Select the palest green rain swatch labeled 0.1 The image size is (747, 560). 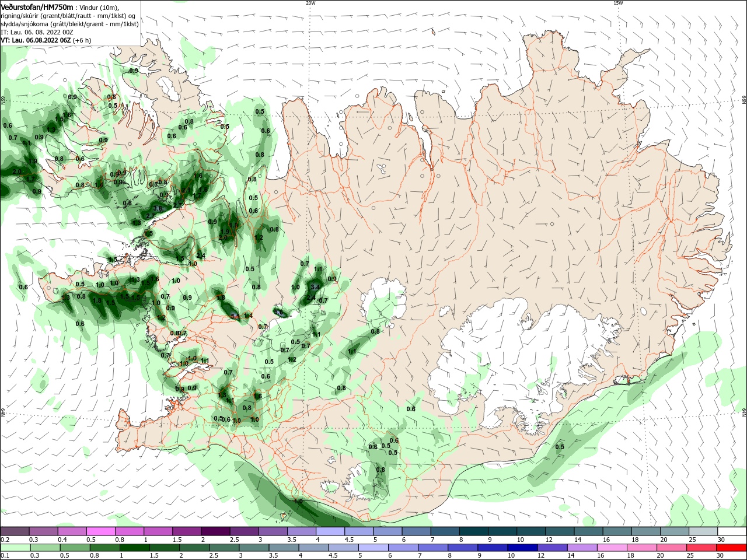pyautogui.click(x=16, y=548)
